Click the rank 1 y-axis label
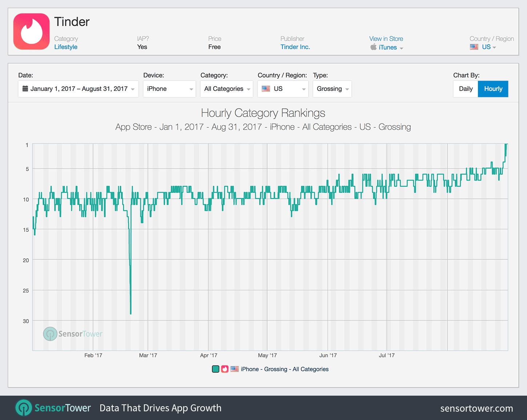Screen dimensions: 527x420 [27, 145]
